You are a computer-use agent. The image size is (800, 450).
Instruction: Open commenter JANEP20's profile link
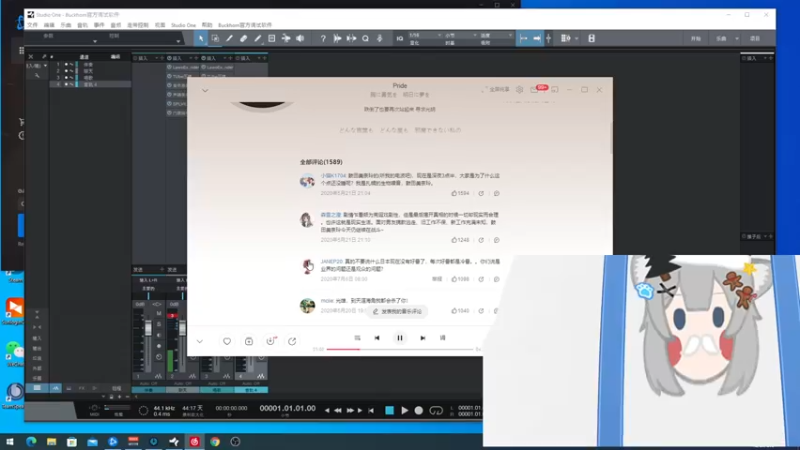pos(332,261)
